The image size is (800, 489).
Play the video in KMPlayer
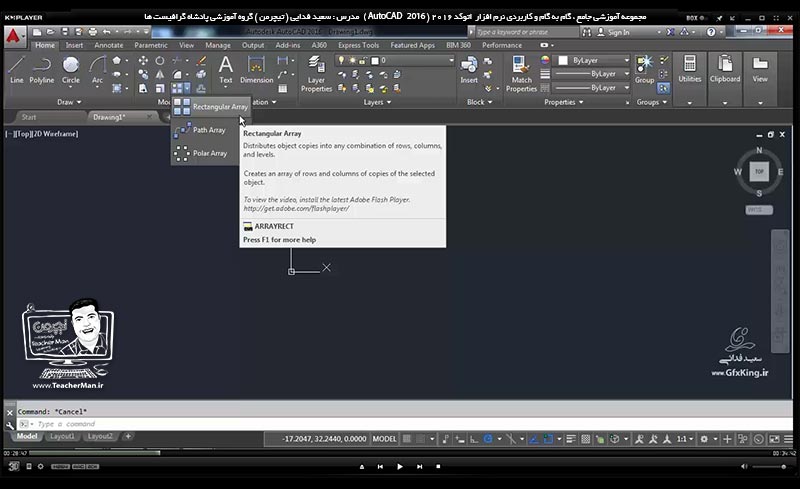point(399,467)
